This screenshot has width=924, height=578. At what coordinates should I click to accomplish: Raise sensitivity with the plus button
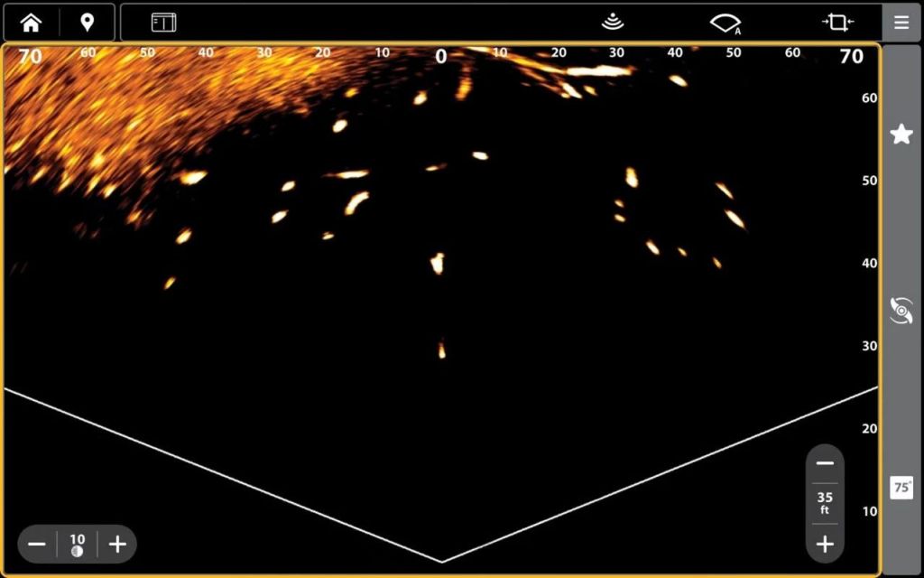pyautogui.click(x=117, y=544)
